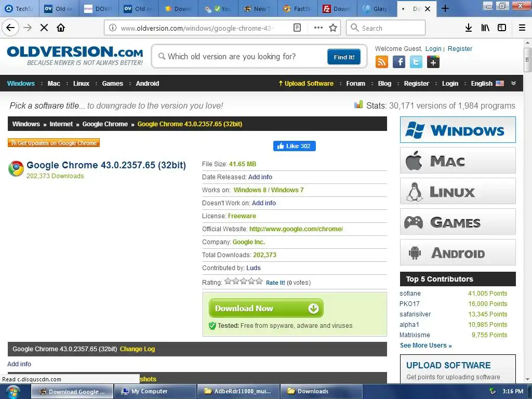Click Google Chrome in breadcrumb

(105, 124)
